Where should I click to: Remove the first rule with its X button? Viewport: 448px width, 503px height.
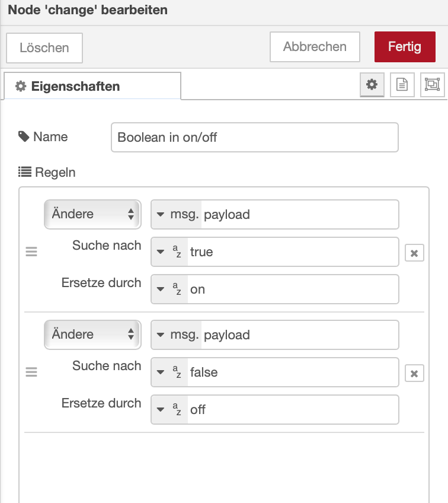(x=414, y=253)
